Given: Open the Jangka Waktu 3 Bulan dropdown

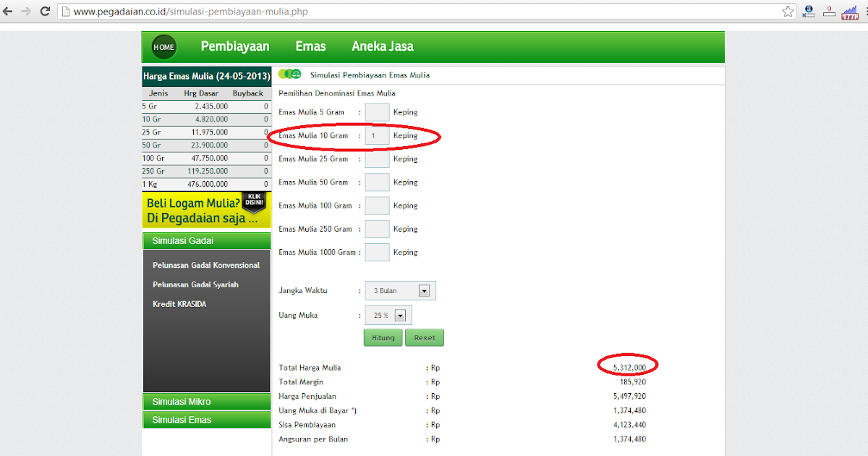Looking at the screenshot, I should [x=401, y=291].
